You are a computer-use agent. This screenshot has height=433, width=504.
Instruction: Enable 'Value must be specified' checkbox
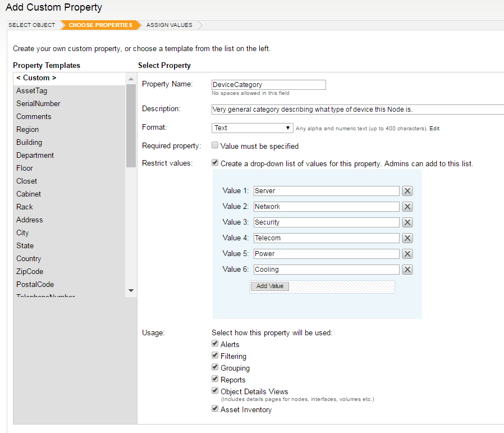tap(215, 145)
